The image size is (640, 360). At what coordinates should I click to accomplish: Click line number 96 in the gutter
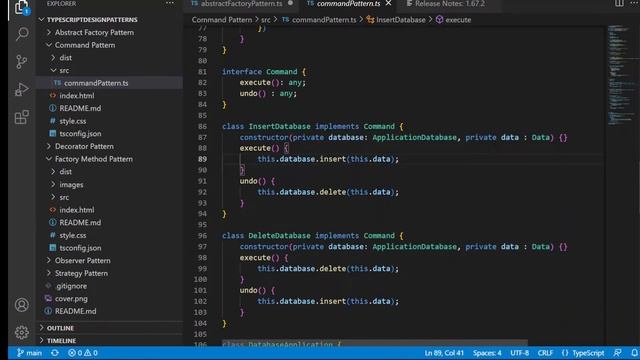[x=202, y=236]
